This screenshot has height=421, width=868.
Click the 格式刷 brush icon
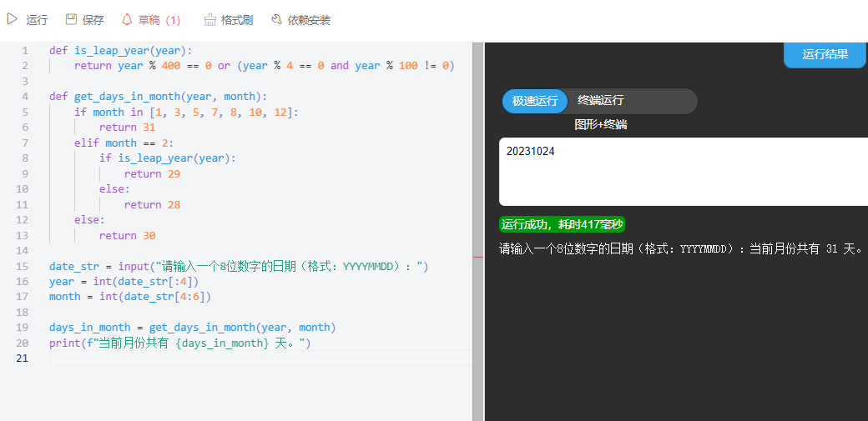(x=209, y=20)
